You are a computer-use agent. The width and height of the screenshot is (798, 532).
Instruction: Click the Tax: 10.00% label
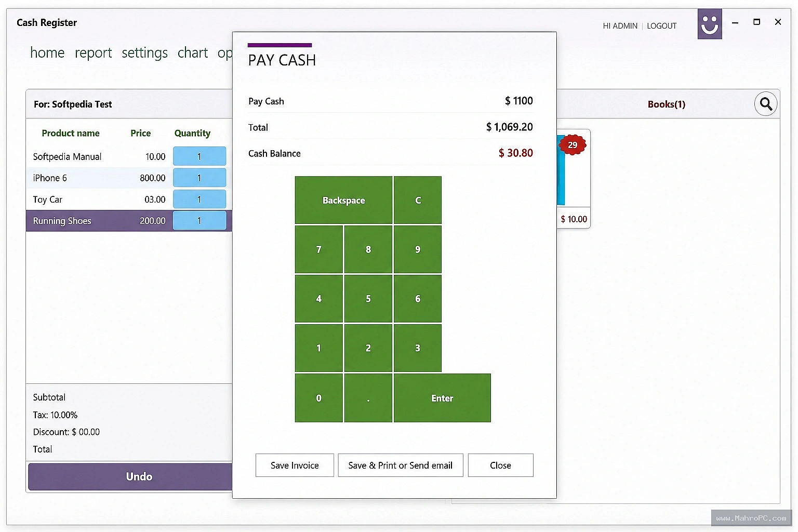point(55,415)
